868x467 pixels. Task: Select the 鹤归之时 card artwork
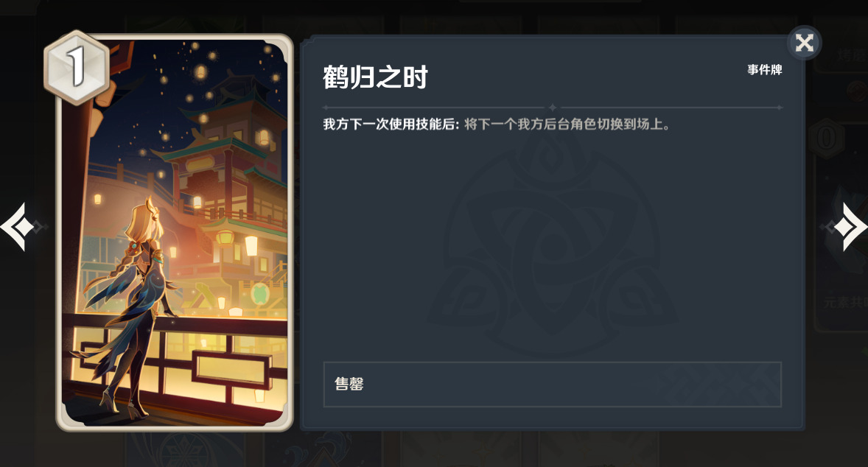pos(175,232)
